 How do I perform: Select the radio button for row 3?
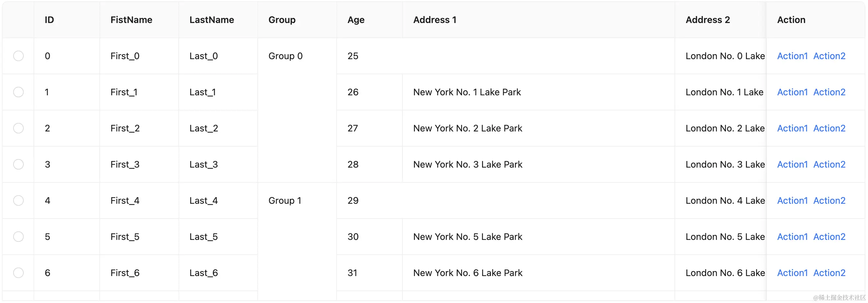(18, 164)
